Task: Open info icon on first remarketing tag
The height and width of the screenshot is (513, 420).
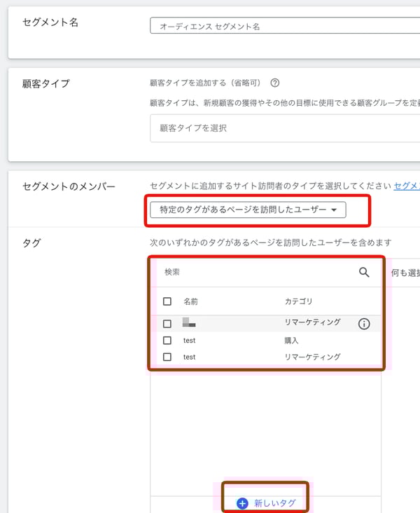Action: (x=364, y=324)
